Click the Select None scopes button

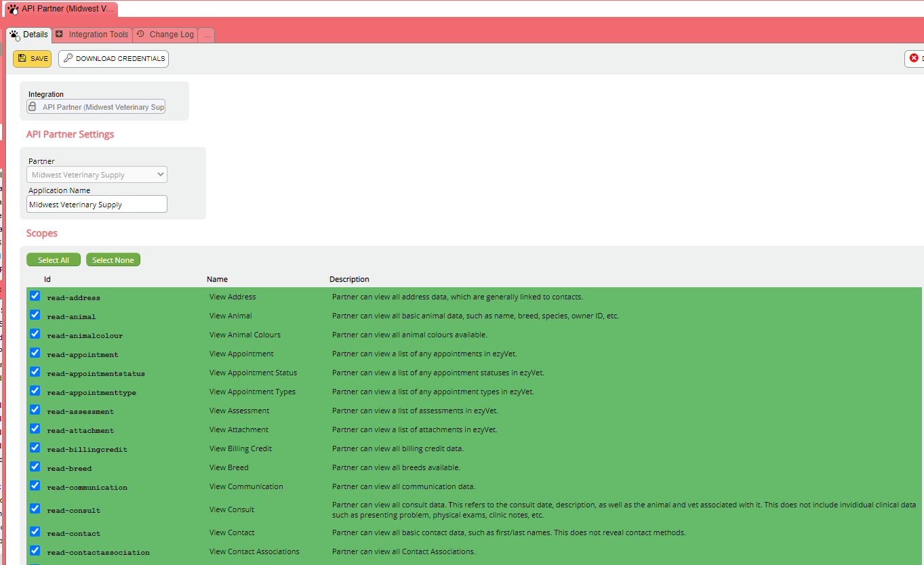click(113, 260)
